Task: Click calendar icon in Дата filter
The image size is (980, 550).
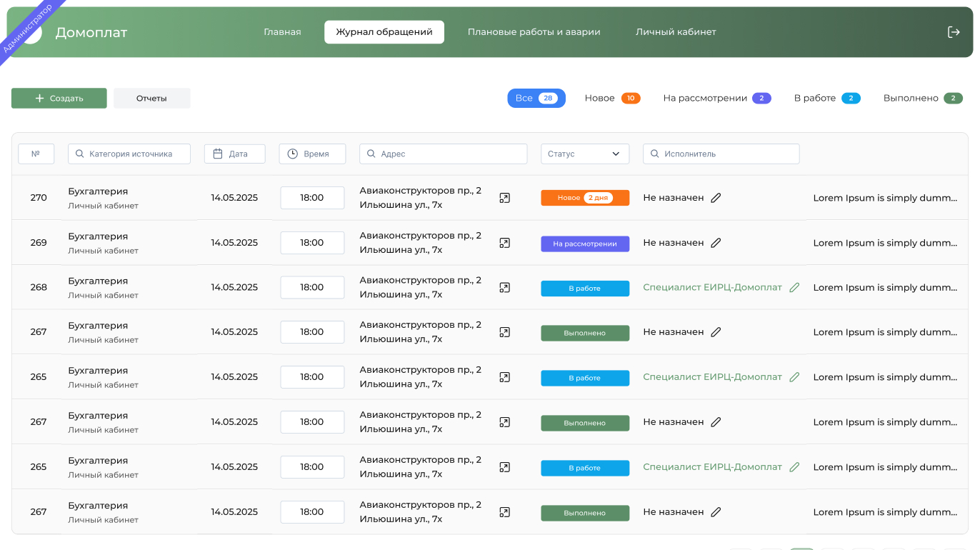Action: pyautogui.click(x=219, y=154)
